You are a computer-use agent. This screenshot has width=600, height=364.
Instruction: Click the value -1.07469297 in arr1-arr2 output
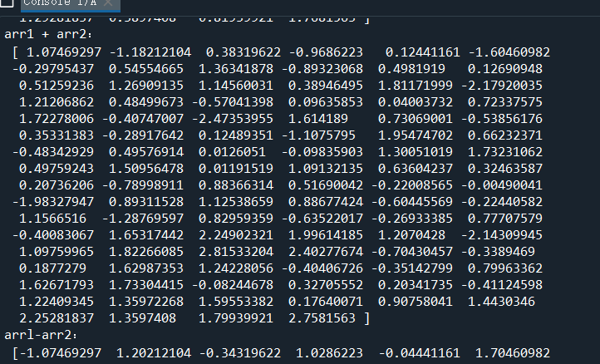click(x=61, y=353)
